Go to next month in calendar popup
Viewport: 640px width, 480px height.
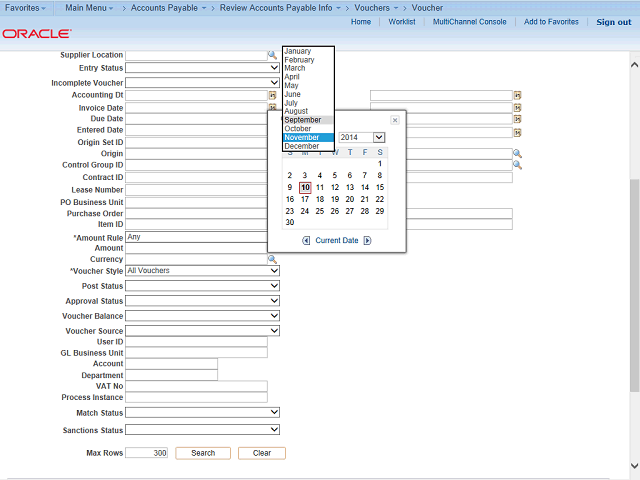click(x=367, y=240)
